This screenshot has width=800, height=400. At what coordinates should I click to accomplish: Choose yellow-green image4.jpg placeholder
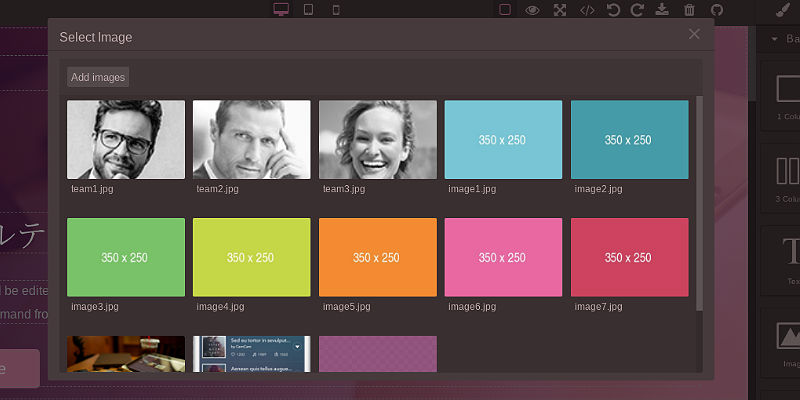(x=252, y=257)
